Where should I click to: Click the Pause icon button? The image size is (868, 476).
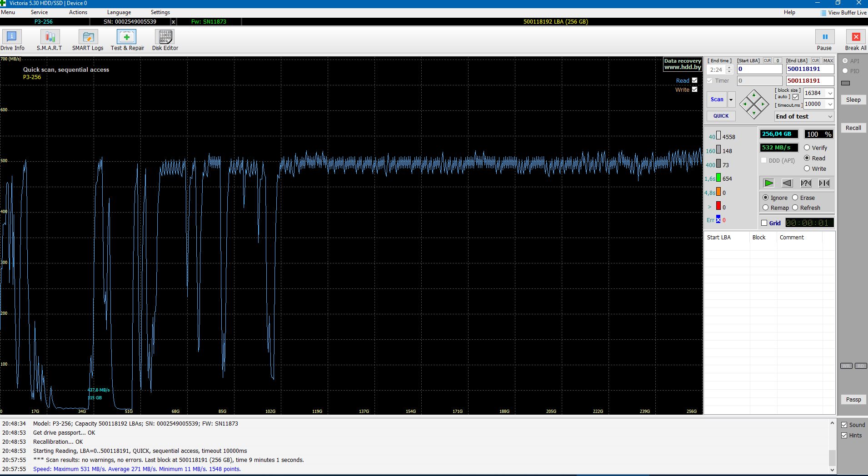pyautogui.click(x=824, y=37)
